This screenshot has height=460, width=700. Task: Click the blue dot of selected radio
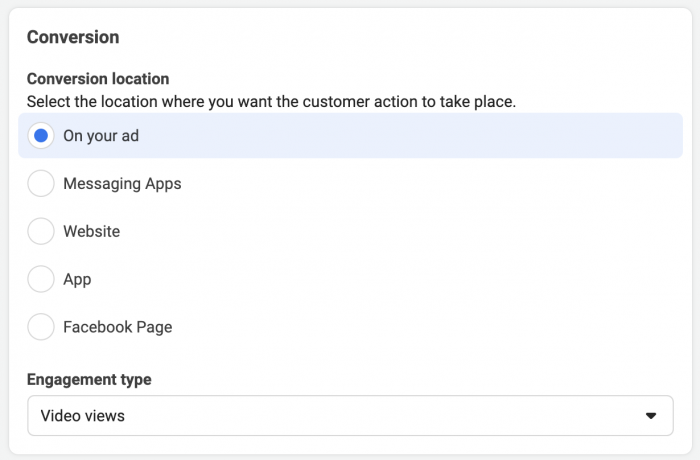pyautogui.click(x=41, y=135)
